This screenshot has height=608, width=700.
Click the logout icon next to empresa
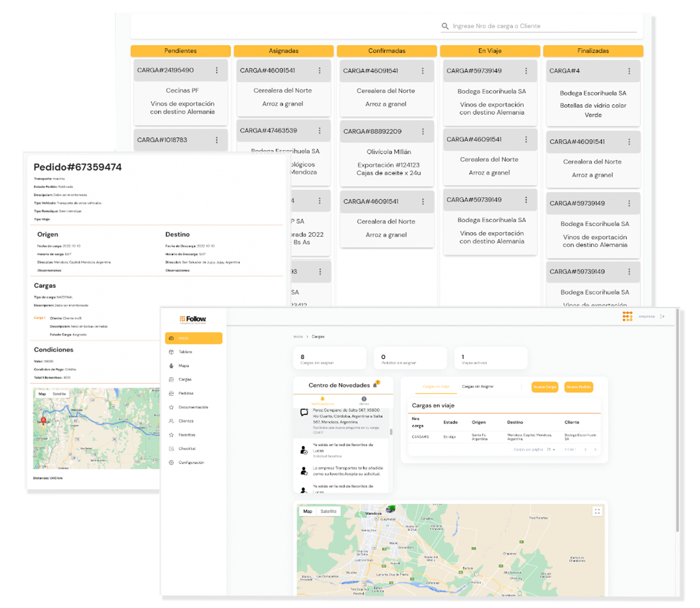(662, 316)
